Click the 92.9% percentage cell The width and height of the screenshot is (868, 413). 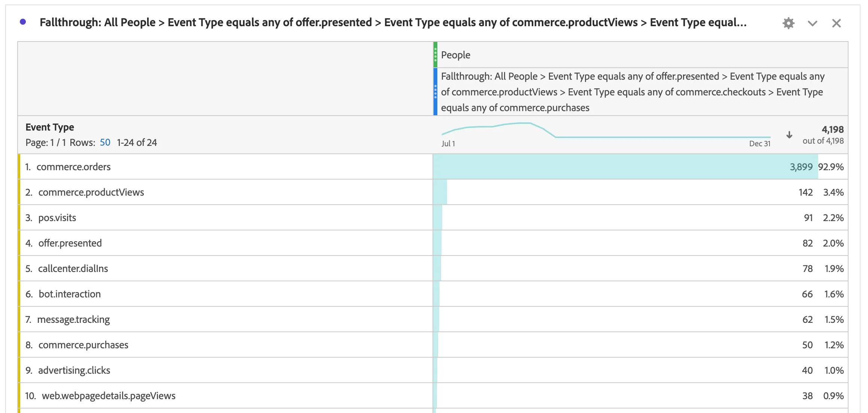click(x=831, y=167)
